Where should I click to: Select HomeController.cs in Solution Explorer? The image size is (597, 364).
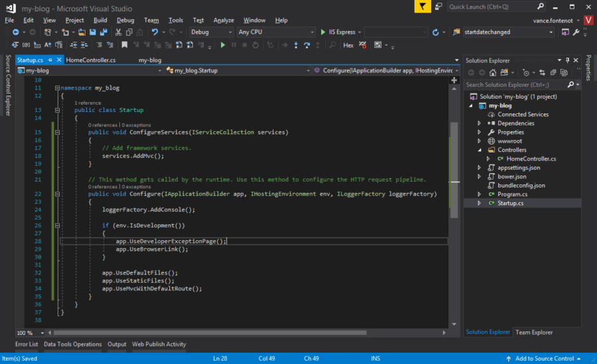(x=531, y=159)
